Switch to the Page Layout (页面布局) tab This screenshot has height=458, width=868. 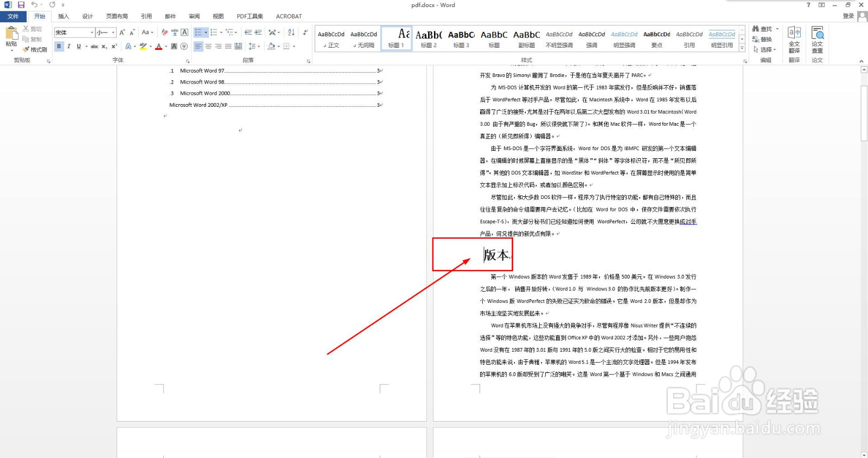click(x=117, y=16)
